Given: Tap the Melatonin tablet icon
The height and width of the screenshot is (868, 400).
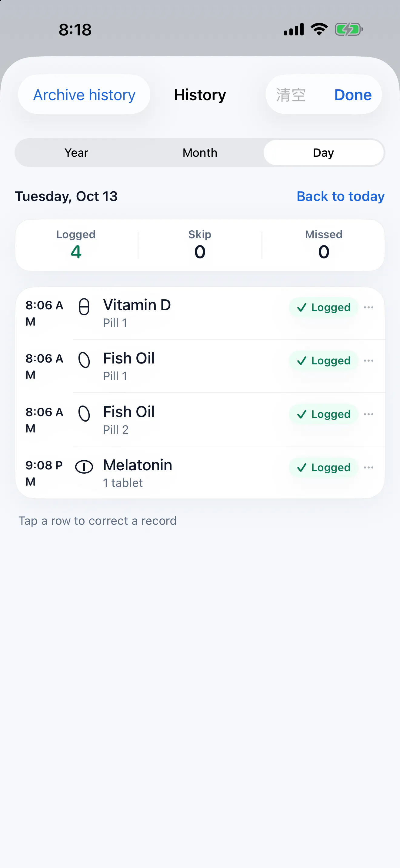Looking at the screenshot, I should [84, 467].
